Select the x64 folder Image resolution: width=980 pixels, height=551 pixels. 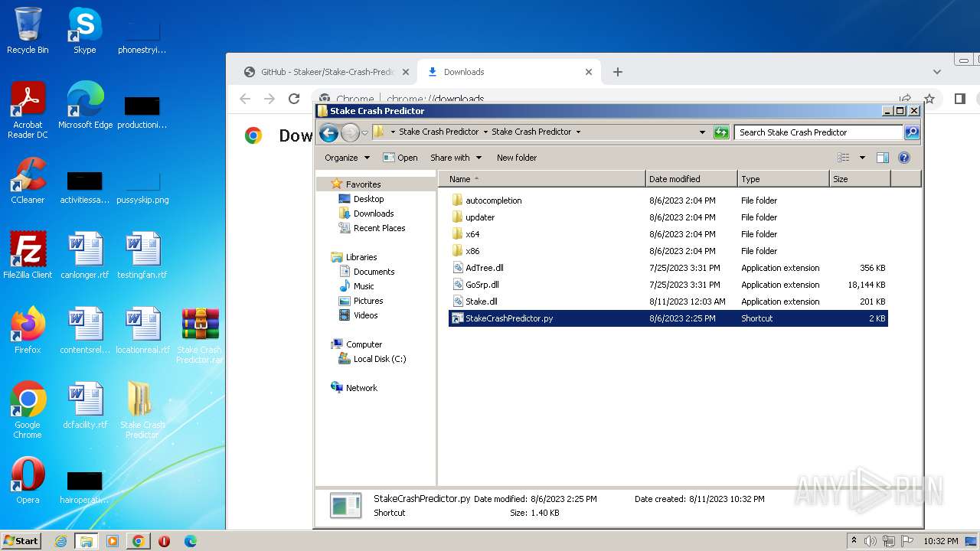tap(472, 234)
